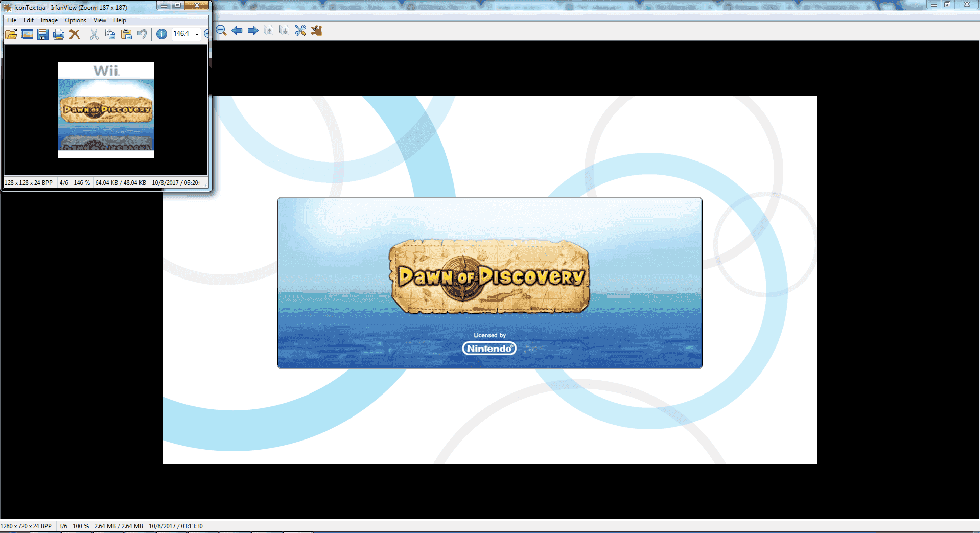Image resolution: width=980 pixels, height=533 pixels.
Task: Show previous page in background window toolbar
Action: click(269, 31)
